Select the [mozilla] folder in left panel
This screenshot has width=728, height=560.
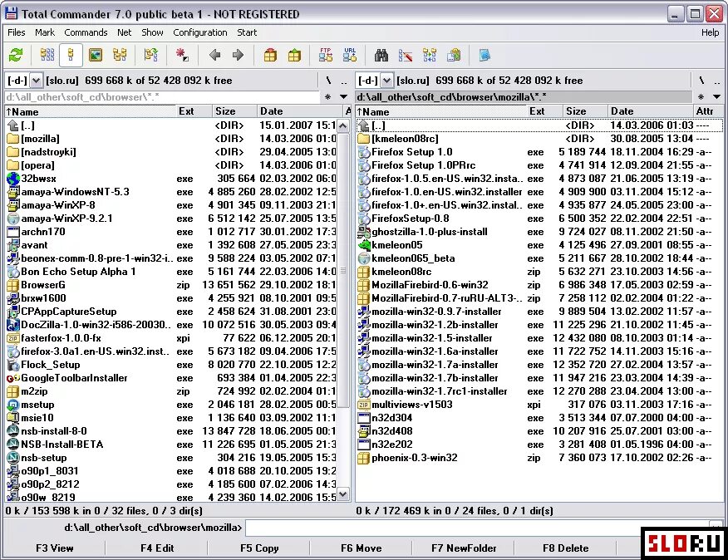point(171,139)
